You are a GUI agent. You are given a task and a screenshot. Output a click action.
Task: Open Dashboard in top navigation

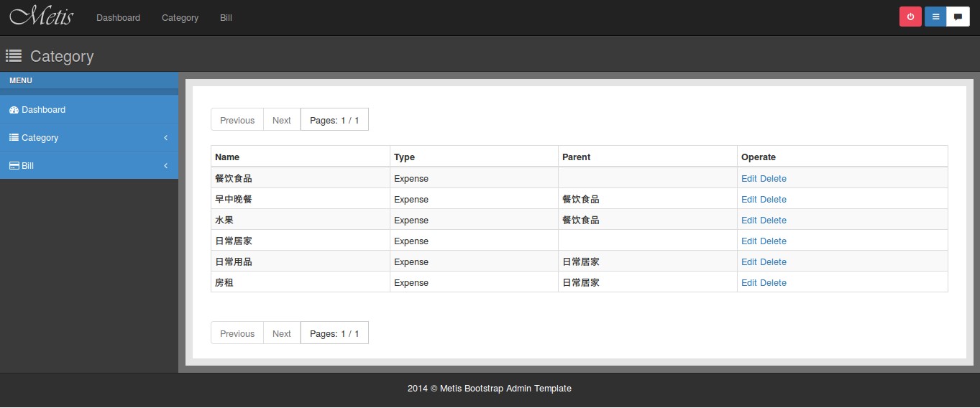point(118,17)
